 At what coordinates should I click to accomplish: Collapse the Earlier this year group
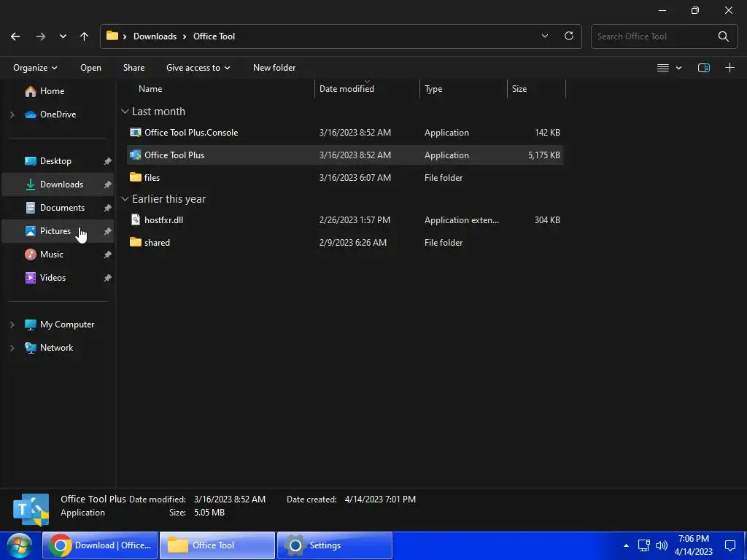[x=125, y=199]
